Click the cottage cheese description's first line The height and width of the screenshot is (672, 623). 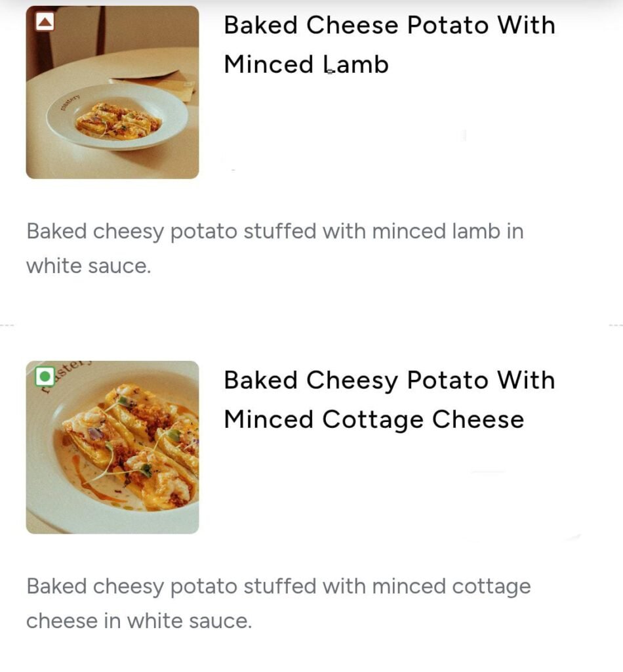278,586
